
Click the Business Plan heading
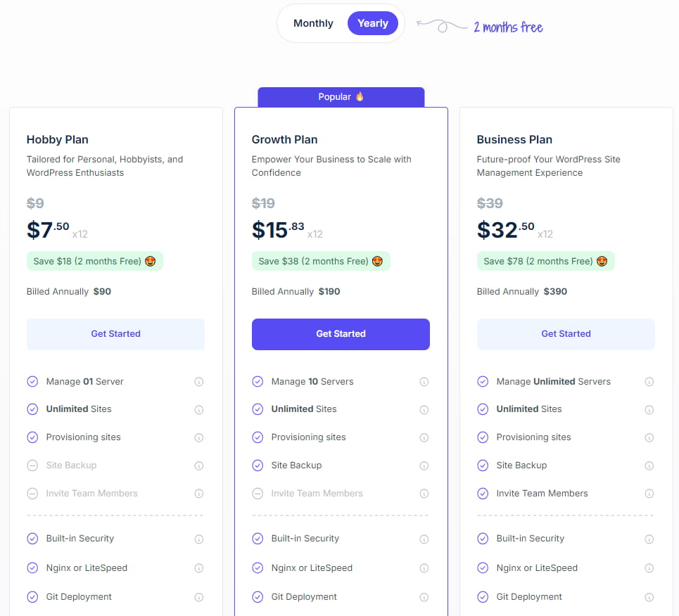[x=514, y=139]
